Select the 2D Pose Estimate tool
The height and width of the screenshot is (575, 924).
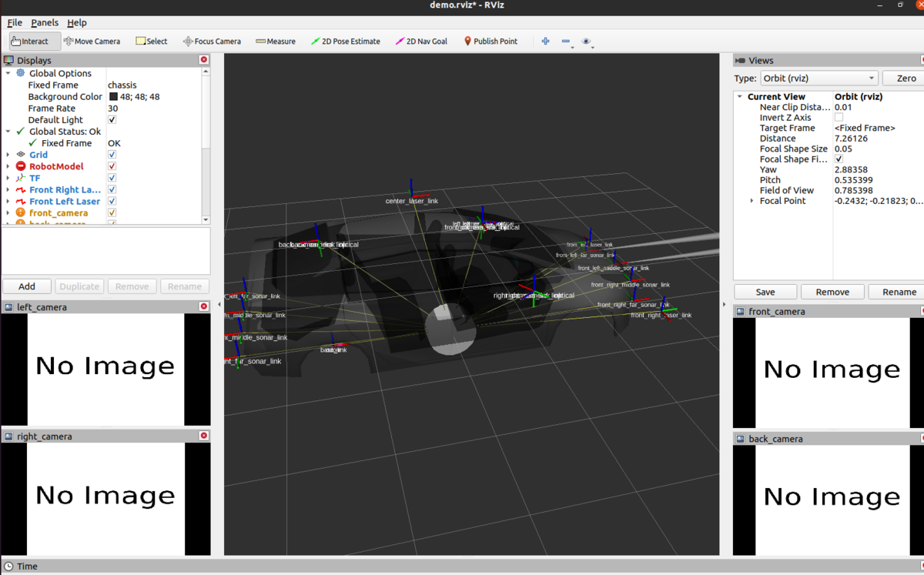[345, 42]
